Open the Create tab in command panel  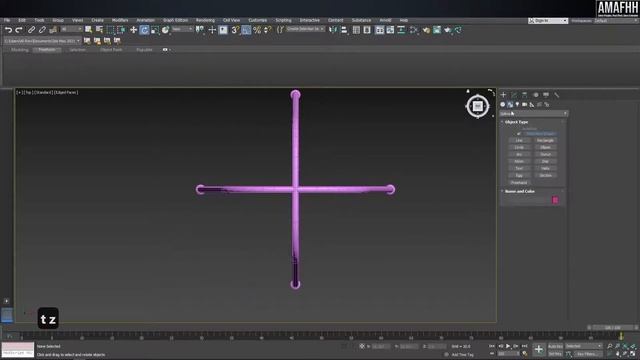point(503,95)
